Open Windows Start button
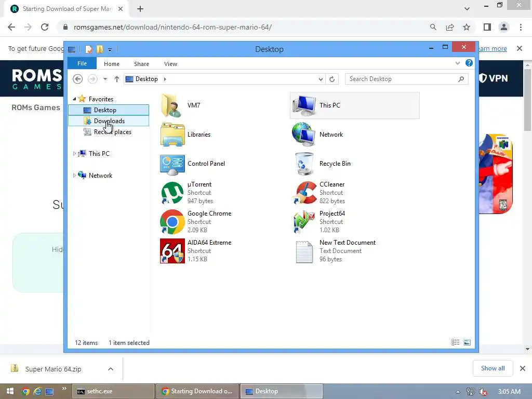532x399 pixels. point(10,391)
